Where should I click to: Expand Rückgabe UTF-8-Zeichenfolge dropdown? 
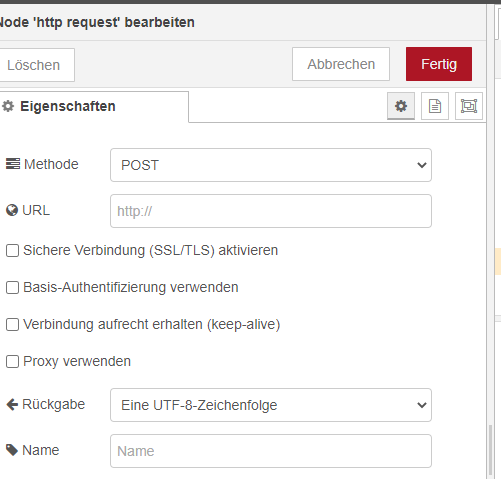click(271, 405)
